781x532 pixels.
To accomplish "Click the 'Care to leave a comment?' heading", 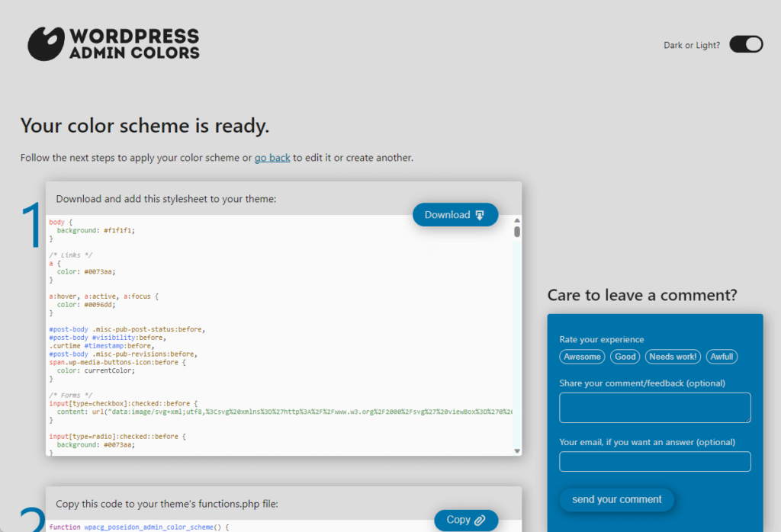I will pos(642,295).
